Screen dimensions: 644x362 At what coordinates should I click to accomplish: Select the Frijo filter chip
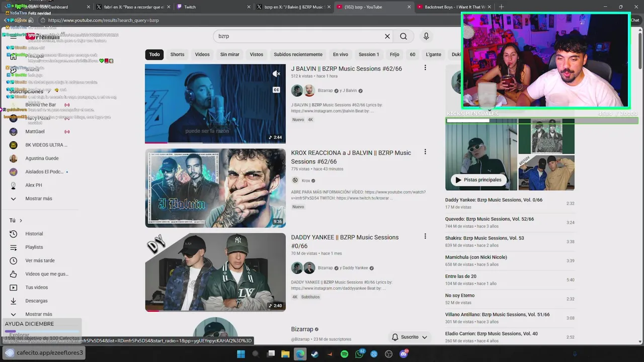[x=394, y=54]
